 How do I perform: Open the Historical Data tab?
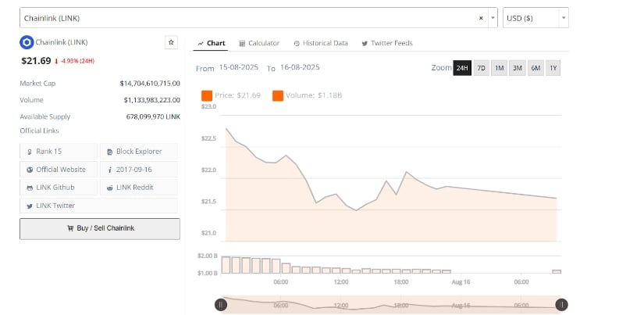[321, 43]
